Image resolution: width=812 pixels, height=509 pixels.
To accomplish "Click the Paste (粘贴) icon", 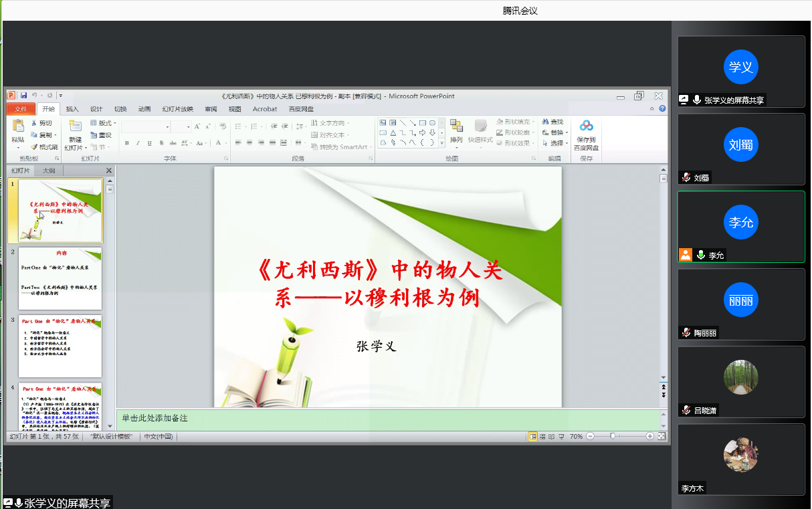I will [18, 127].
